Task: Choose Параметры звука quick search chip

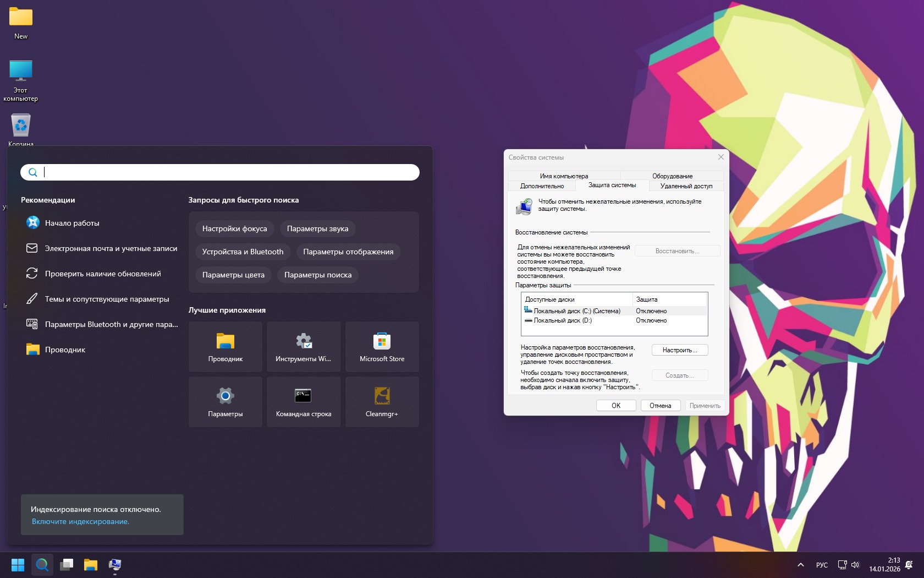Action: coord(317,228)
